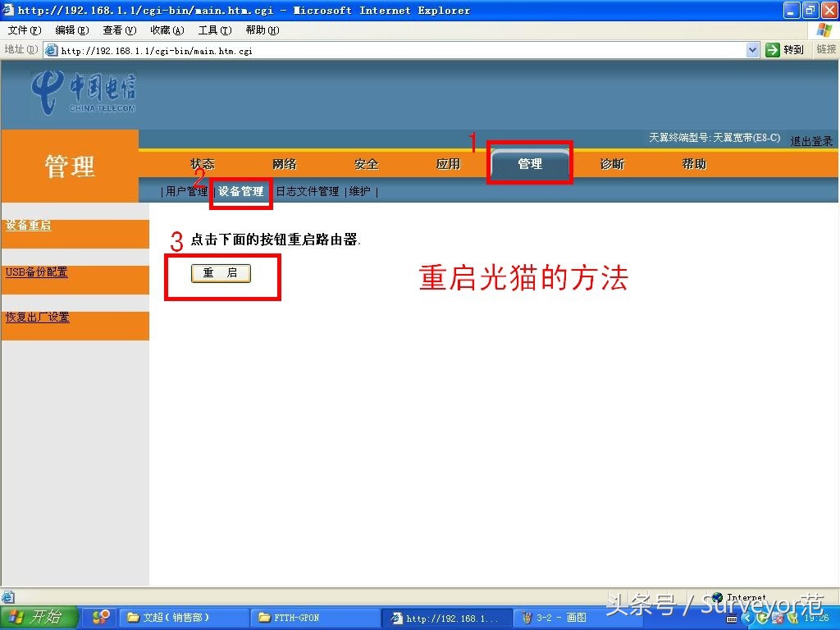Open 恢复出厂设置 in the sidebar

click(37, 317)
